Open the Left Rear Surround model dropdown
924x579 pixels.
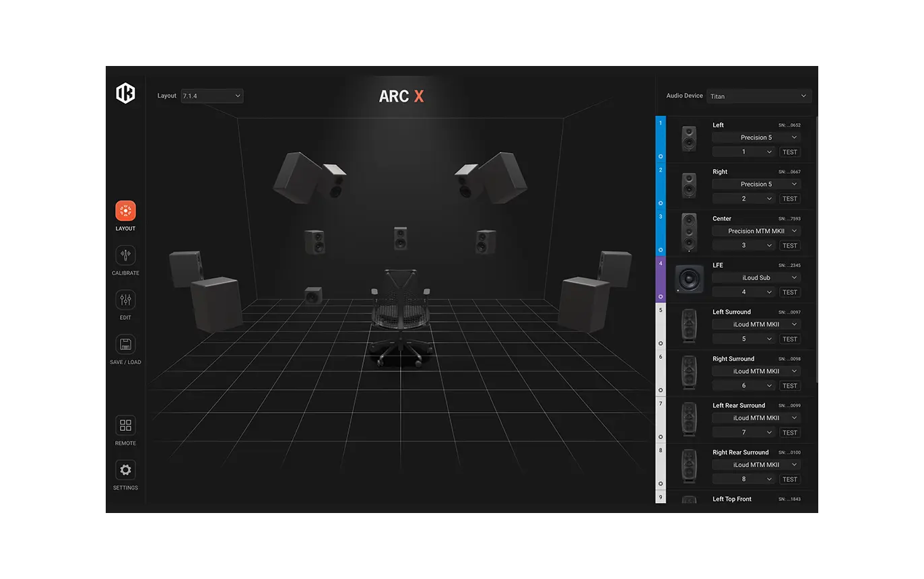(756, 418)
